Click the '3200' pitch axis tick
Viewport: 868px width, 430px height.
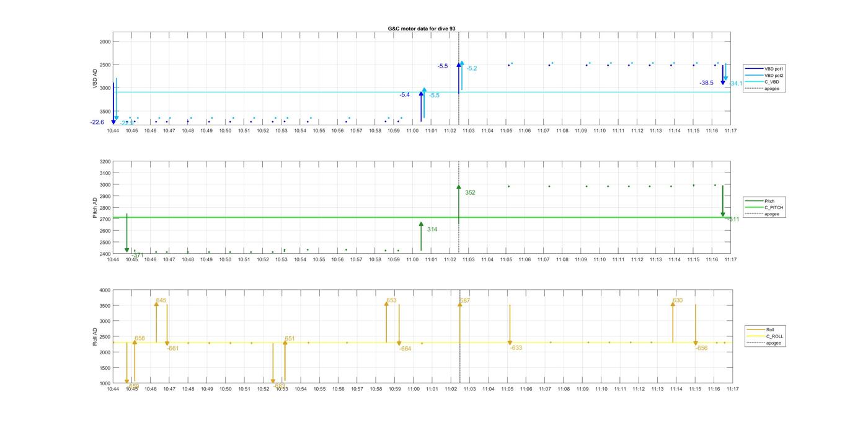tap(105, 161)
